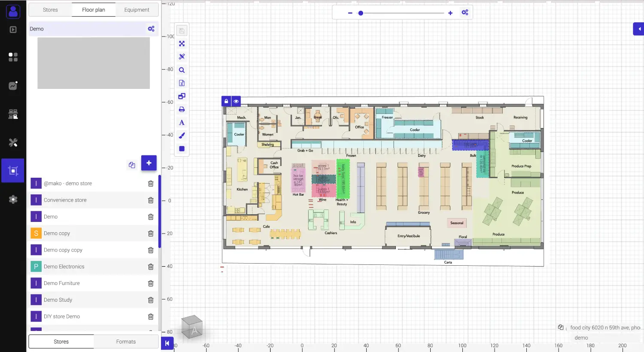Delete the Demo Electronics store
Screen dimensions: 644x352
point(151,267)
